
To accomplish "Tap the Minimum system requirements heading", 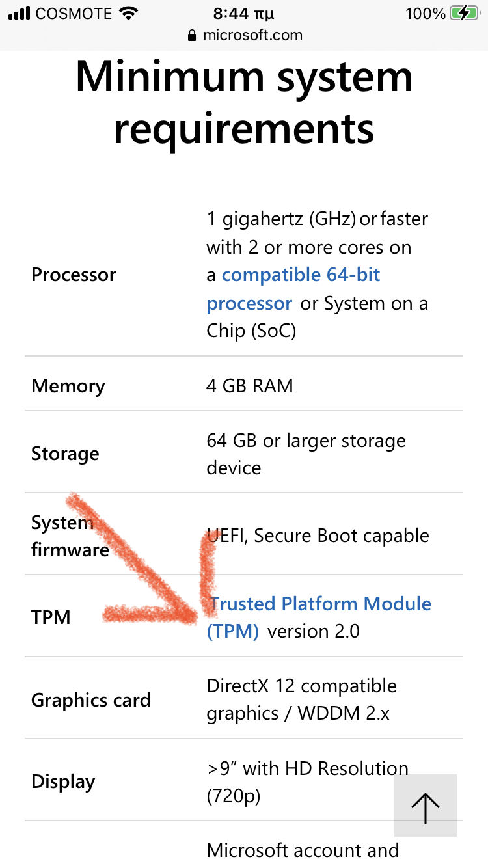I will click(x=244, y=102).
